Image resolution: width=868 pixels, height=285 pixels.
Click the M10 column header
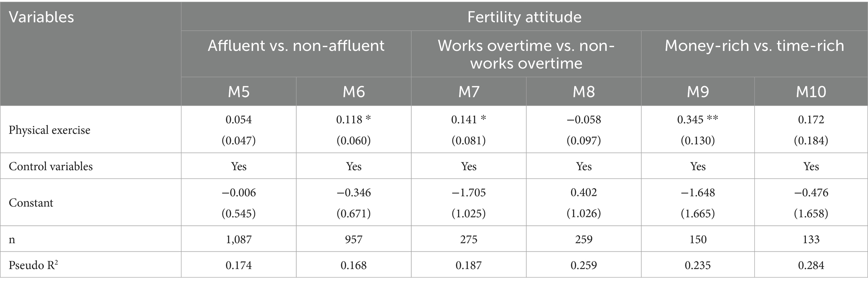(811, 92)
